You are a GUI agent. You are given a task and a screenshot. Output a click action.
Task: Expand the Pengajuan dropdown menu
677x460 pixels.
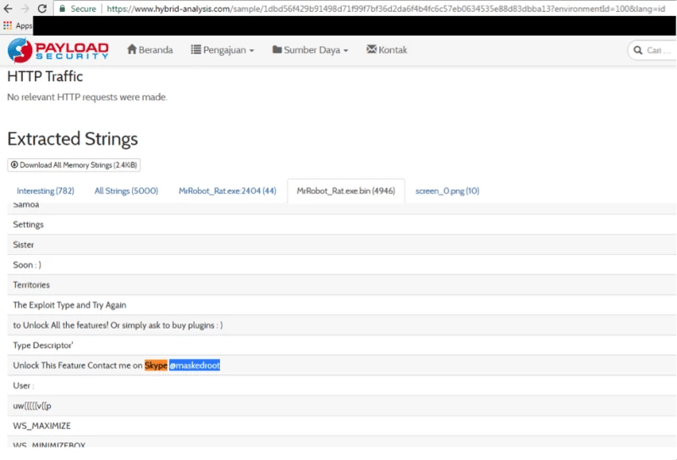pyautogui.click(x=222, y=50)
